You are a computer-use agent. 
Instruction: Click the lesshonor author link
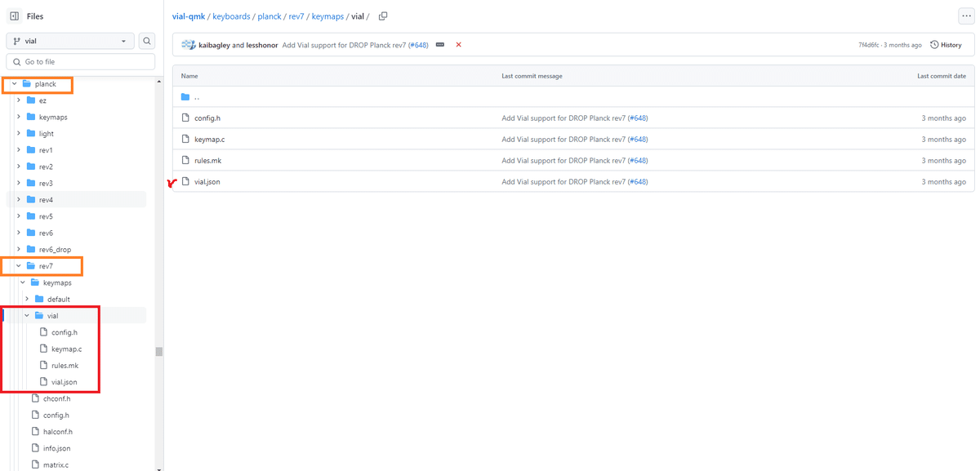click(x=261, y=45)
